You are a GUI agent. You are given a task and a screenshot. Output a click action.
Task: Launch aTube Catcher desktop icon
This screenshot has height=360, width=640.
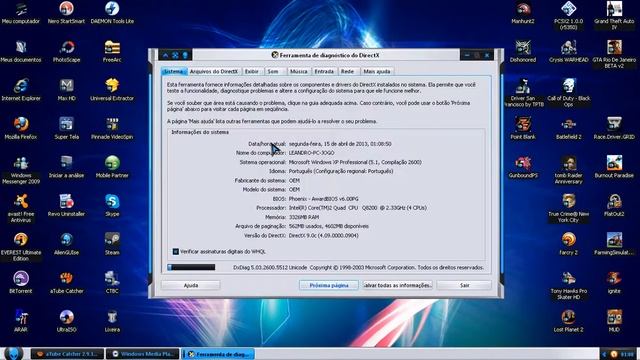[x=66, y=282]
